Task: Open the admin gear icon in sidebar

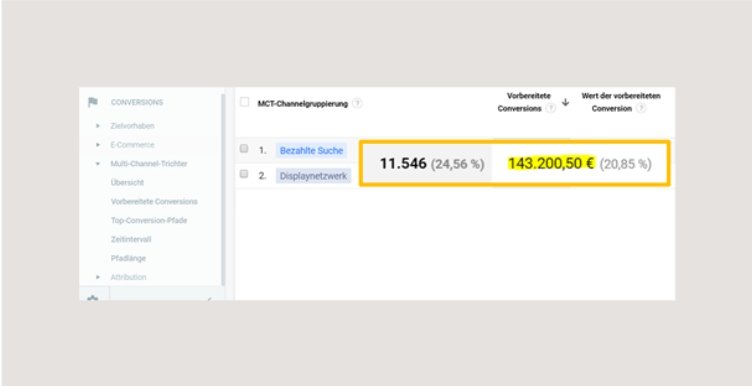Action: tap(93, 298)
